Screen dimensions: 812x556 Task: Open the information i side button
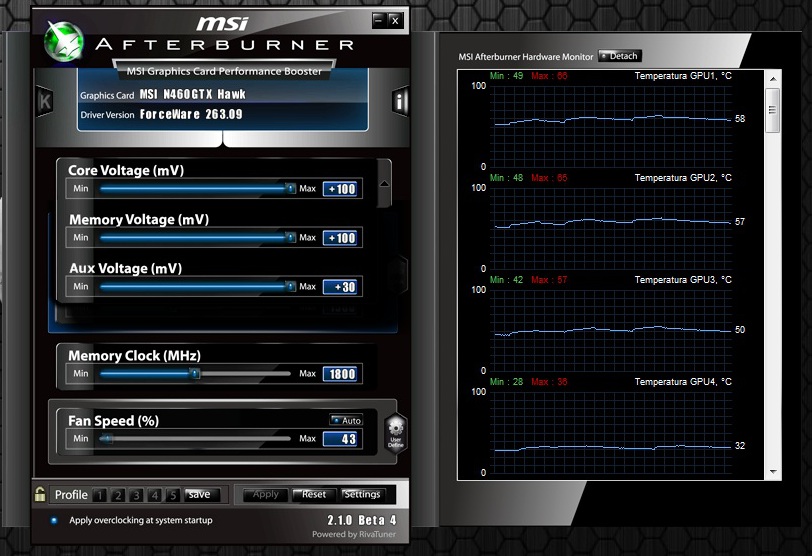click(399, 101)
